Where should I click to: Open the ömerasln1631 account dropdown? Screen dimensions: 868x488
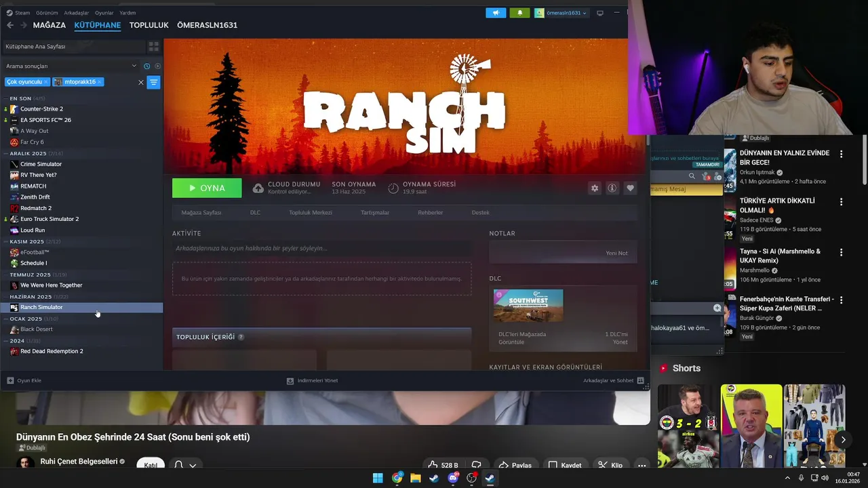pyautogui.click(x=561, y=13)
